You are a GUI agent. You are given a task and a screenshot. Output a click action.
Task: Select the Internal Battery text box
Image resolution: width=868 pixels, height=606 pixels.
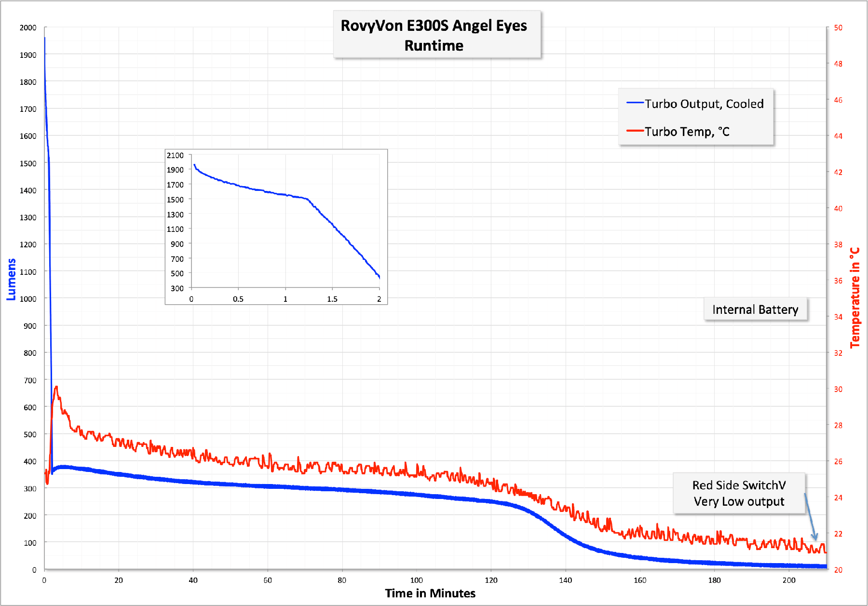[755, 310]
